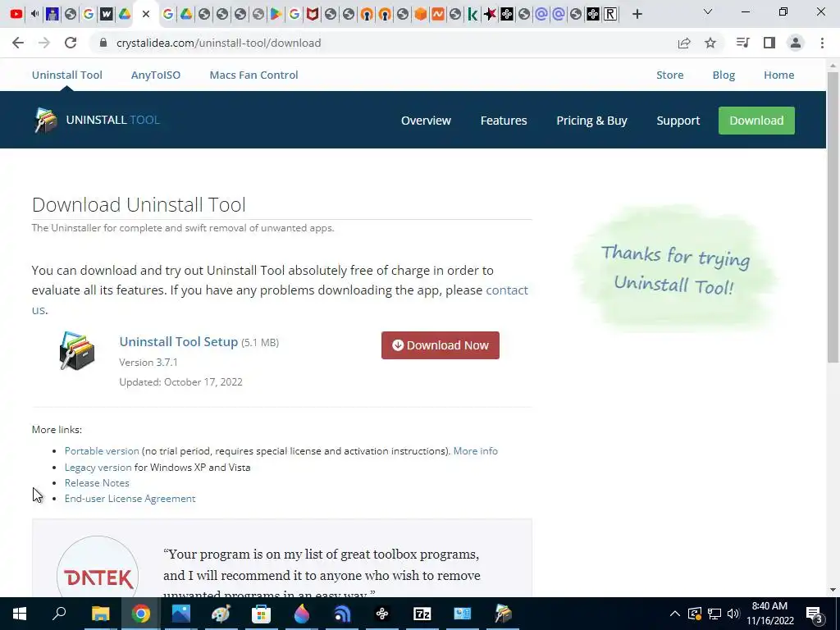Go back to the previous page
Viewport: 840px width, 630px height.
[18, 43]
